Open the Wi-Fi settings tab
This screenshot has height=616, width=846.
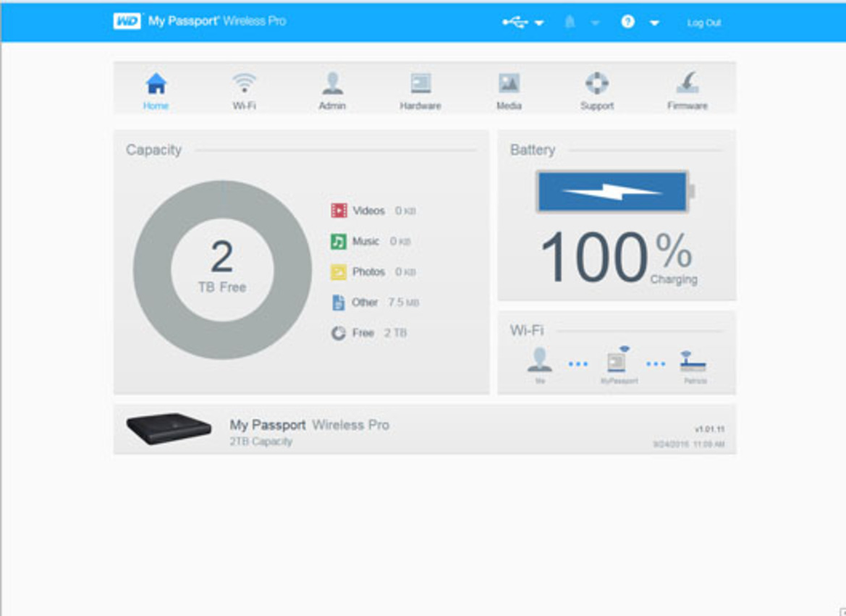(x=244, y=90)
